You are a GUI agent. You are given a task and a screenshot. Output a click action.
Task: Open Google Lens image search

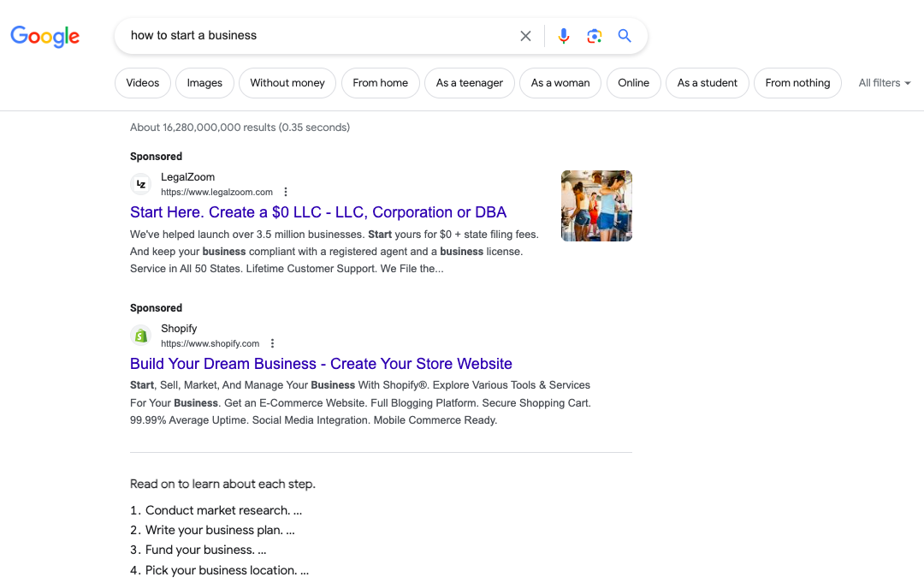(594, 36)
